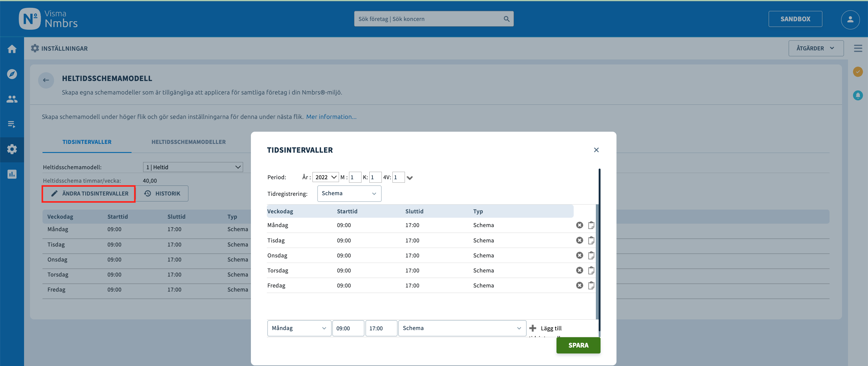The height and width of the screenshot is (366, 868).
Task: Close the Tidsintervaller dialog
Action: click(x=596, y=150)
